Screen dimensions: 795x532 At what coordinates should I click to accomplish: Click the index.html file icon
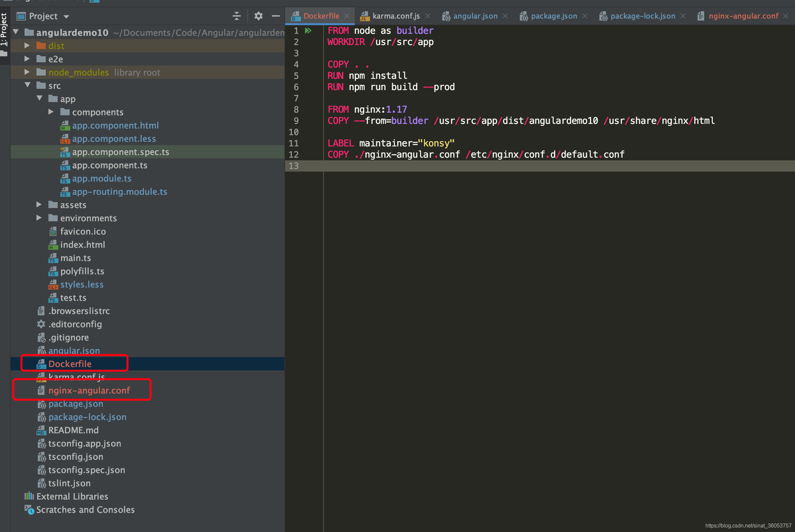tap(53, 244)
